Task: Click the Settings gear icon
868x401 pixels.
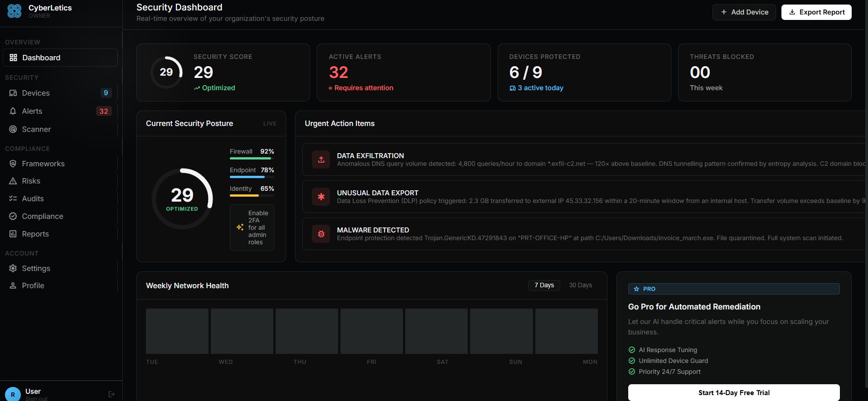Action: 13,268
